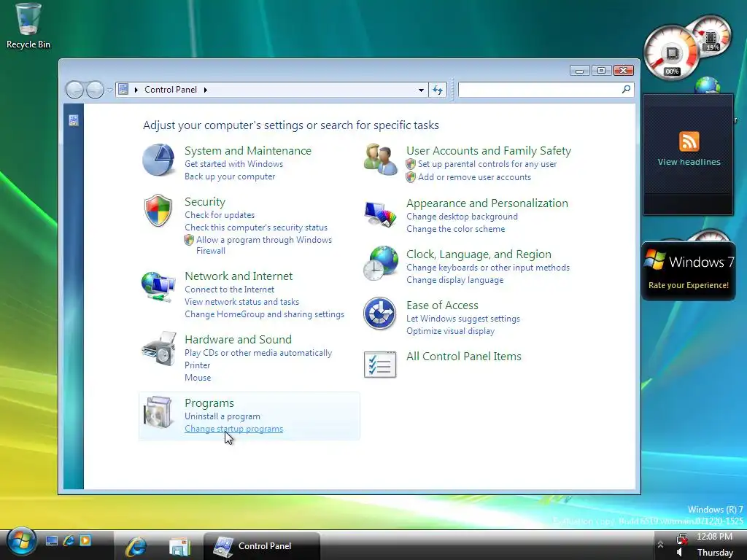This screenshot has width=747, height=560.
Task: Click the network tray icon
Action: point(682,539)
